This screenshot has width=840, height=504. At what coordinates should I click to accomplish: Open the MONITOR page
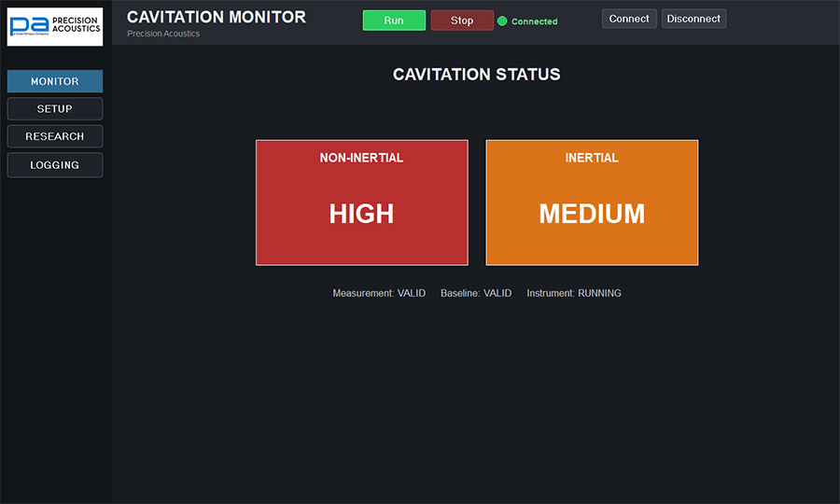(x=55, y=81)
